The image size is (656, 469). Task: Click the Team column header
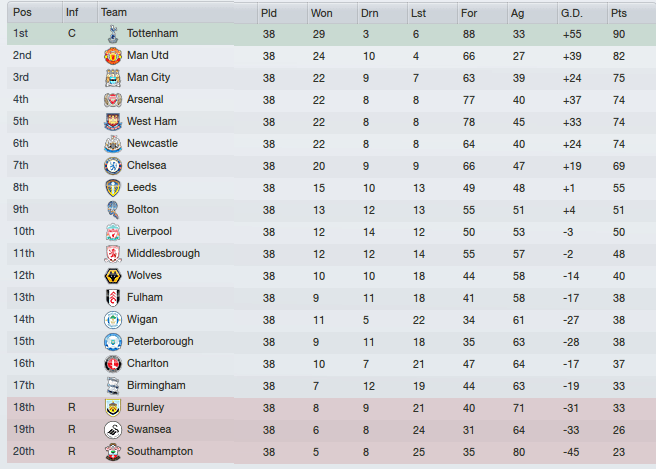(113, 13)
